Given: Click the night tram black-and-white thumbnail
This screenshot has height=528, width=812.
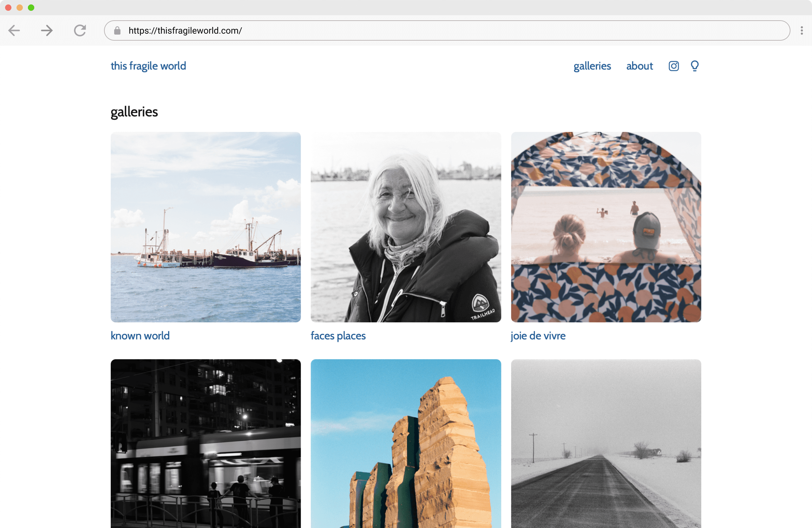Looking at the screenshot, I should 206,444.
